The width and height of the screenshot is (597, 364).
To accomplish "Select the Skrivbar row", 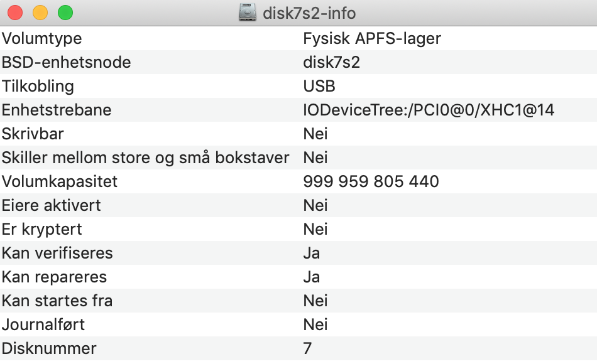I will (x=298, y=134).
